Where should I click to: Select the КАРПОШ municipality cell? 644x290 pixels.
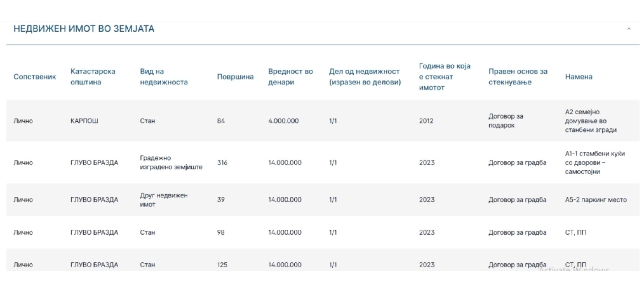click(x=84, y=121)
